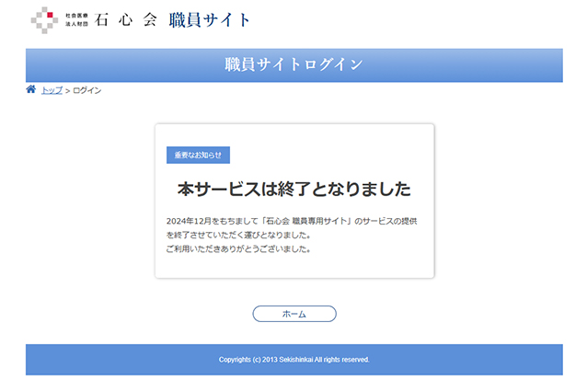
Task: Click the Sekishinkai checkered logo emblem
Action: [44, 19]
